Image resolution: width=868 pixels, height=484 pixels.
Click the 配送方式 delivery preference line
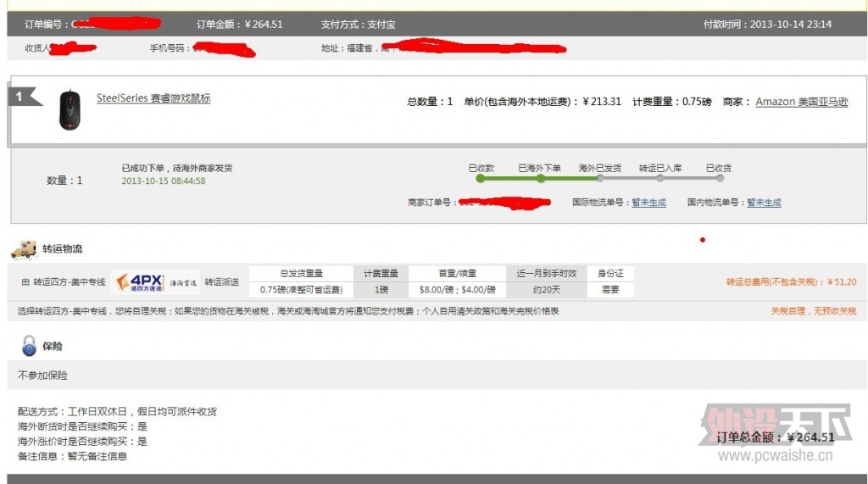pos(117,411)
